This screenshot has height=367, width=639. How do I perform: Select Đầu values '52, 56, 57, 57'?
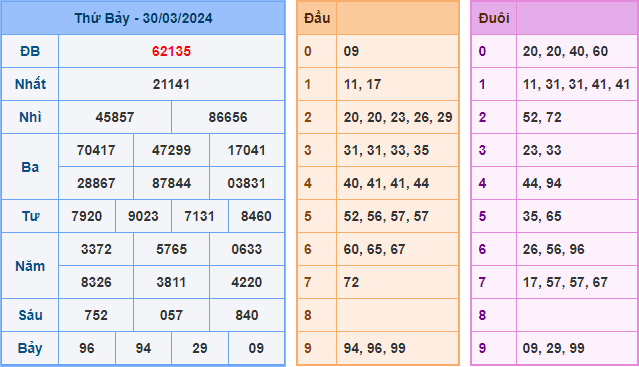pyautogui.click(x=386, y=216)
